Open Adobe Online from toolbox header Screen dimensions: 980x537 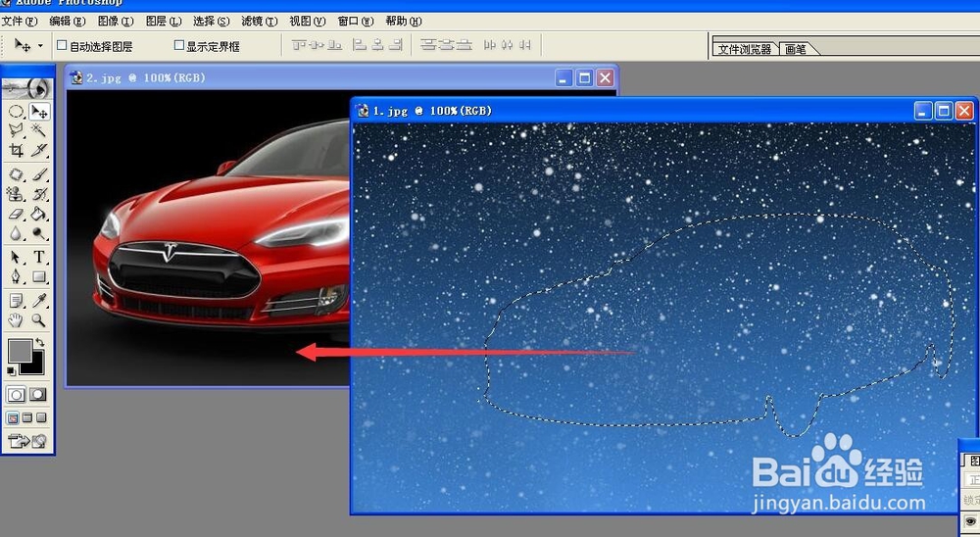tap(27, 88)
